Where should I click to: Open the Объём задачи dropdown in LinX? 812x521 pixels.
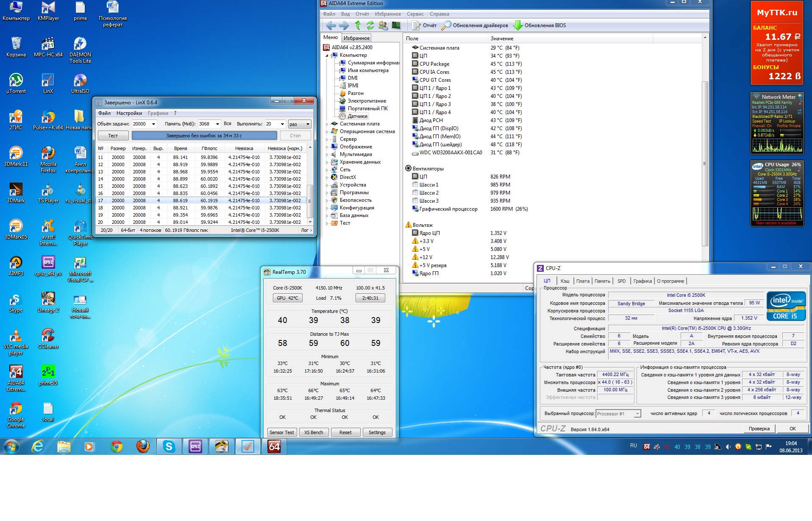[x=153, y=124]
